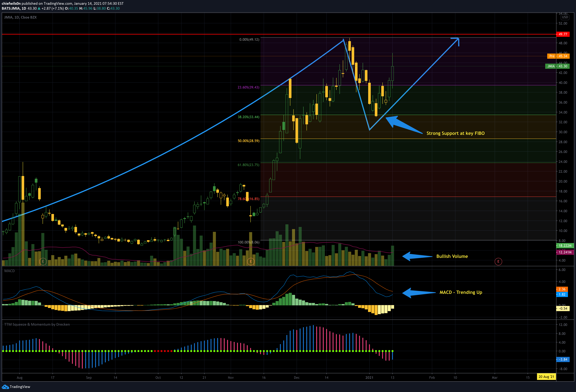Viewport: 576px width, 392px height.
Task: Open the USD currency selector
Action: coord(565,17)
